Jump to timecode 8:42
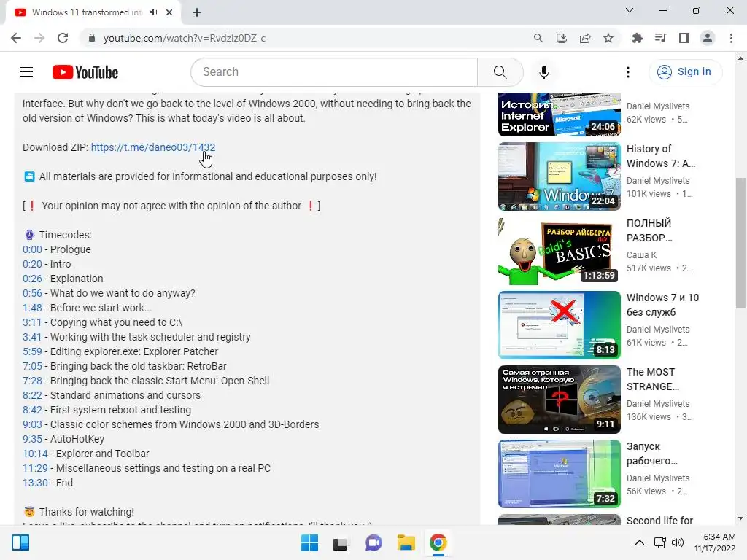The image size is (747, 560). coord(32,410)
